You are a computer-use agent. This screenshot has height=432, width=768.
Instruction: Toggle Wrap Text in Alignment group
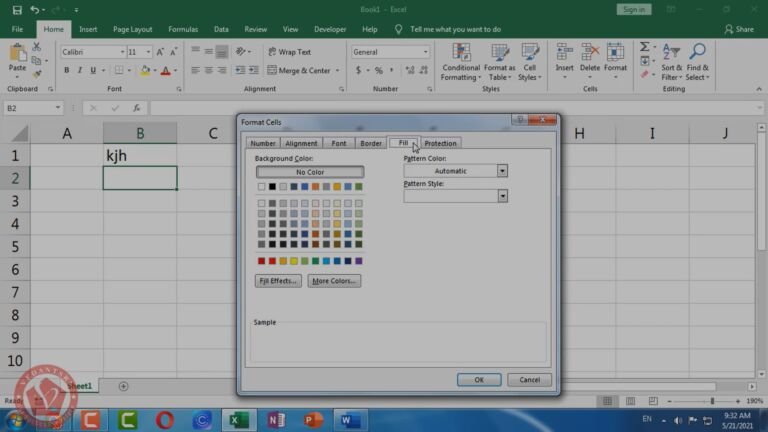tap(289, 52)
